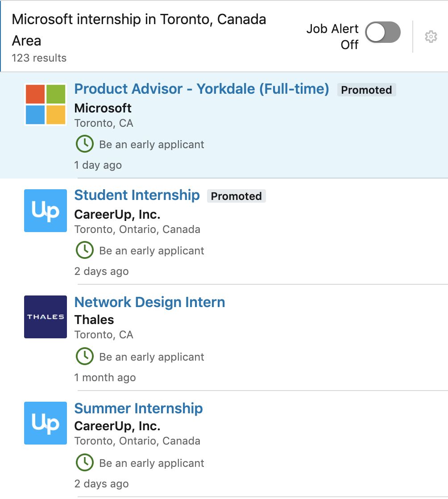Open the Network Design Intern posting
This screenshot has height=499, width=448.
[149, 302]
